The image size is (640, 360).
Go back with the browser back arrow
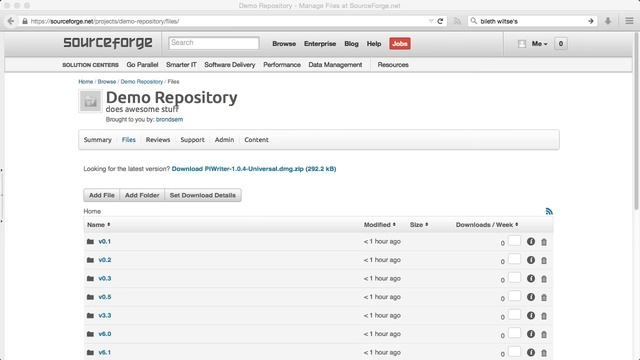click(11, 21)
